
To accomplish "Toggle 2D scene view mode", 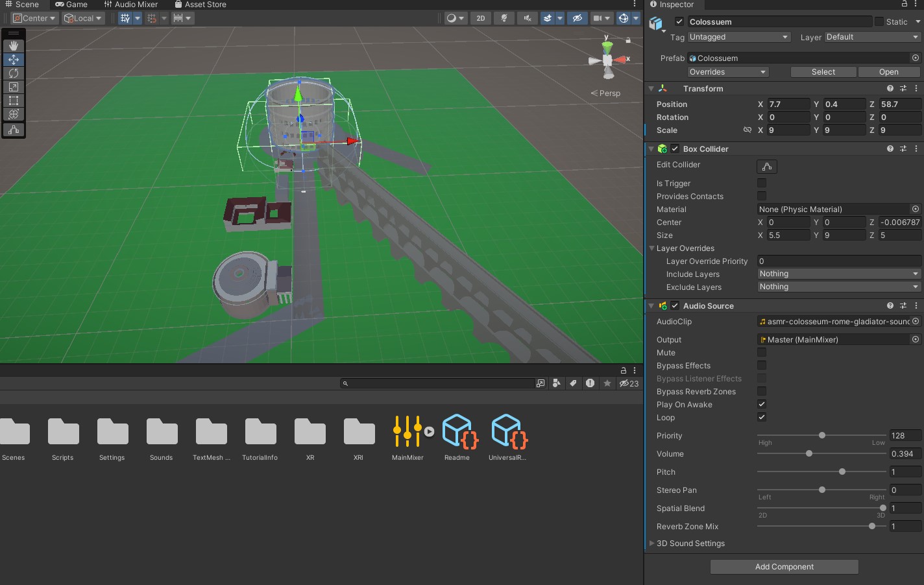I will (x=480, y=18).
